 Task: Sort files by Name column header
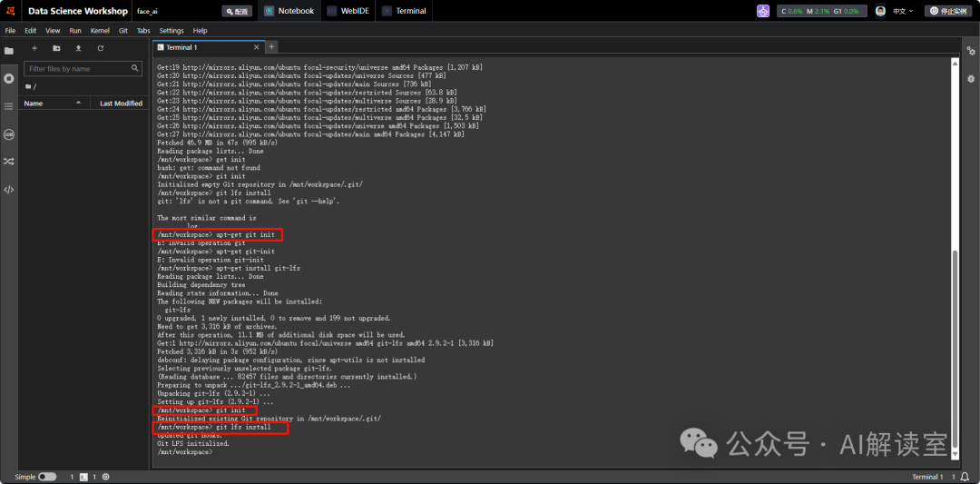[34, 104]
